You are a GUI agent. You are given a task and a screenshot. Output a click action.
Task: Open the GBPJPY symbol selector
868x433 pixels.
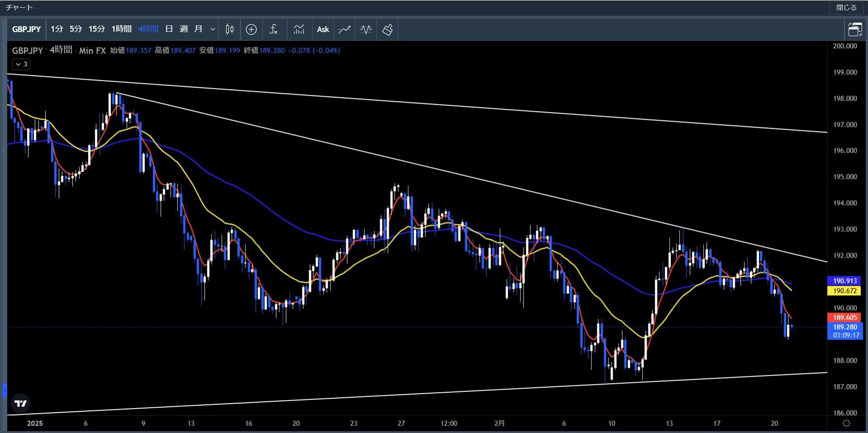(x=26, y=29)
